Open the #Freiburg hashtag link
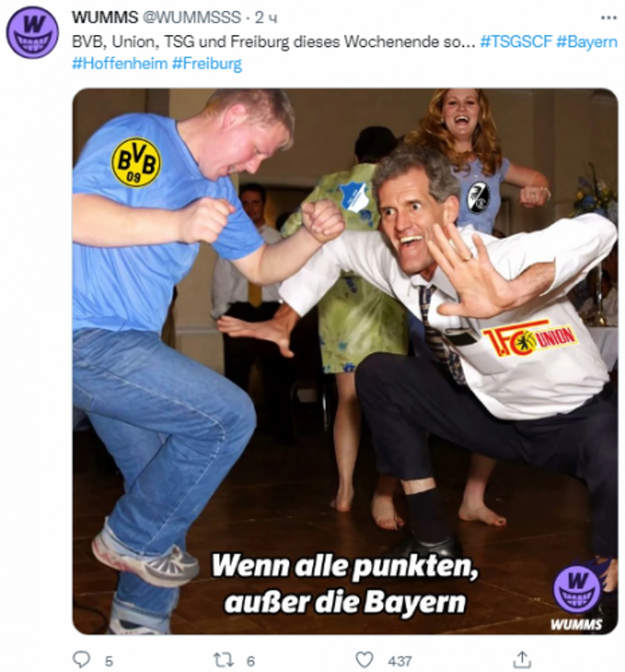 [207, 64]
